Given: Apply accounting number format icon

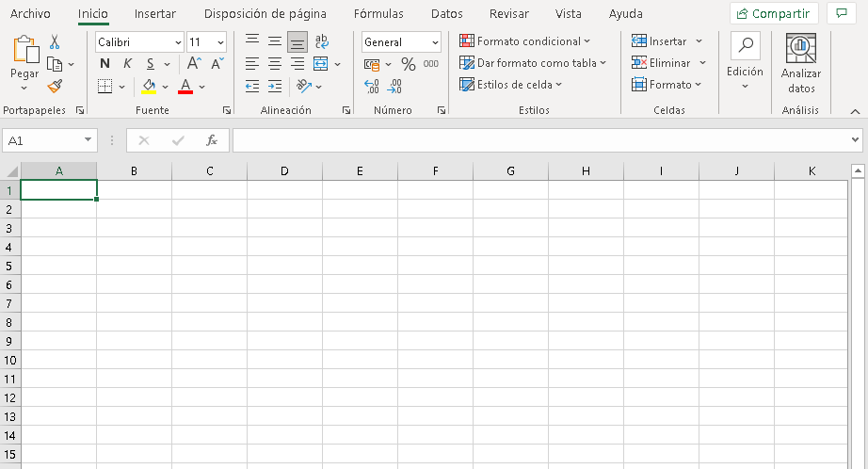Looking at the screenshot, I should point(372,64).
